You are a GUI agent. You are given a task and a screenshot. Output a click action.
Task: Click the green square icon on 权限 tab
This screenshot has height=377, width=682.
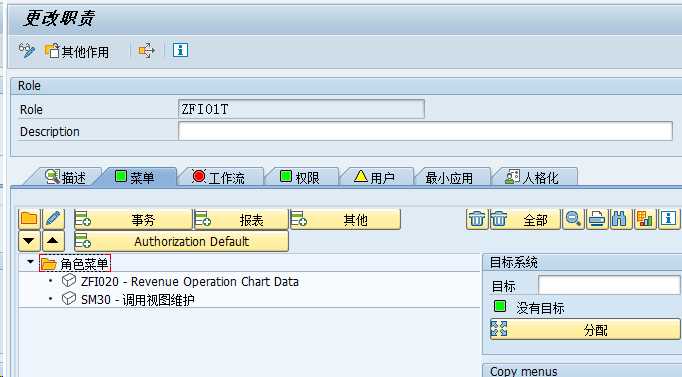pyautogui.click(x=286, y=176)
